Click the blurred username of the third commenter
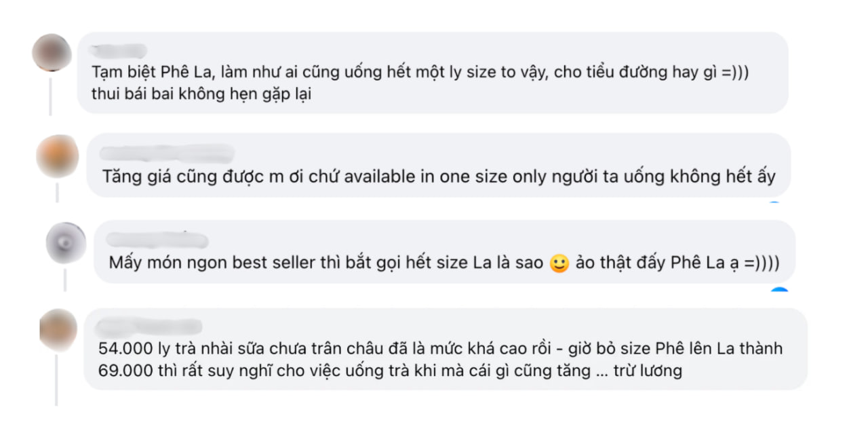Viewport: 868px width, 448px height. tap(156, 238)
